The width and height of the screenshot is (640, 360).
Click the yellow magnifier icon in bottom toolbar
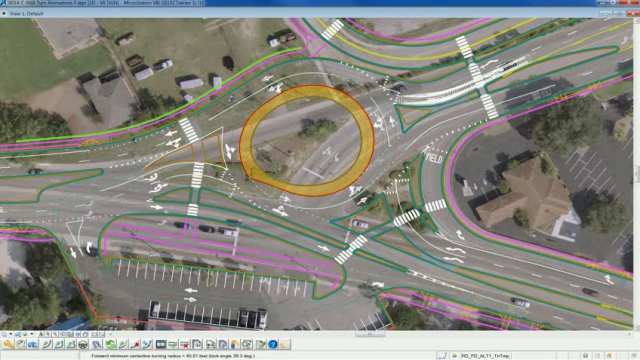coord(8,344)
